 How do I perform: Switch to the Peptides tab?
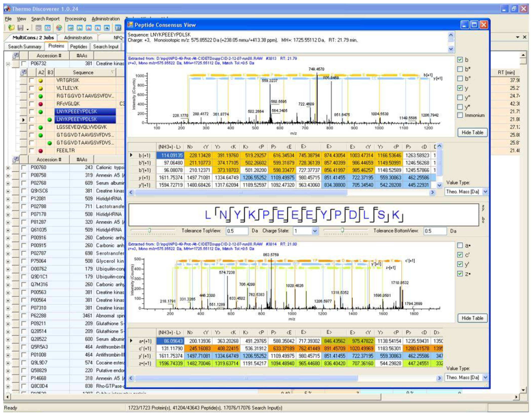tap(78, 46)
